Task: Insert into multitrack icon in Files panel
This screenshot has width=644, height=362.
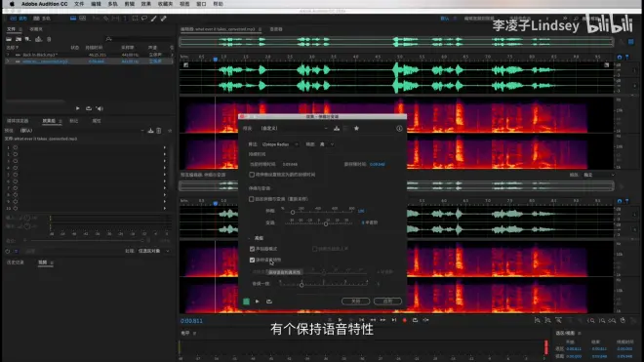Action: tap(38, 39)
